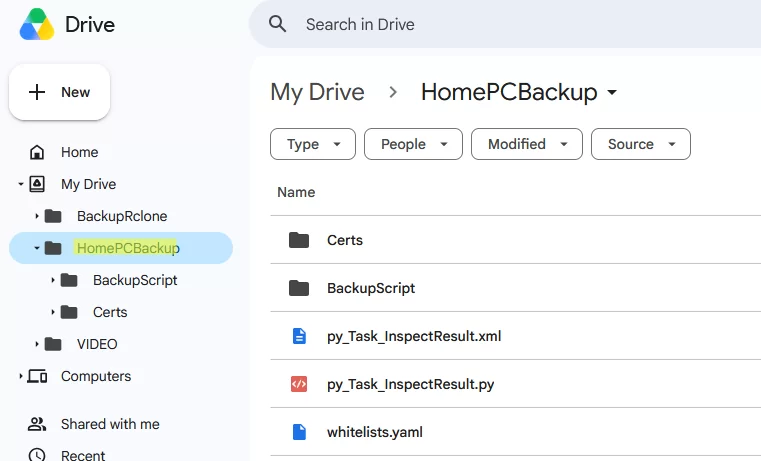Click the Drive product name text
The width and height of the screenshot is (761, 461).
click(90, 25)
